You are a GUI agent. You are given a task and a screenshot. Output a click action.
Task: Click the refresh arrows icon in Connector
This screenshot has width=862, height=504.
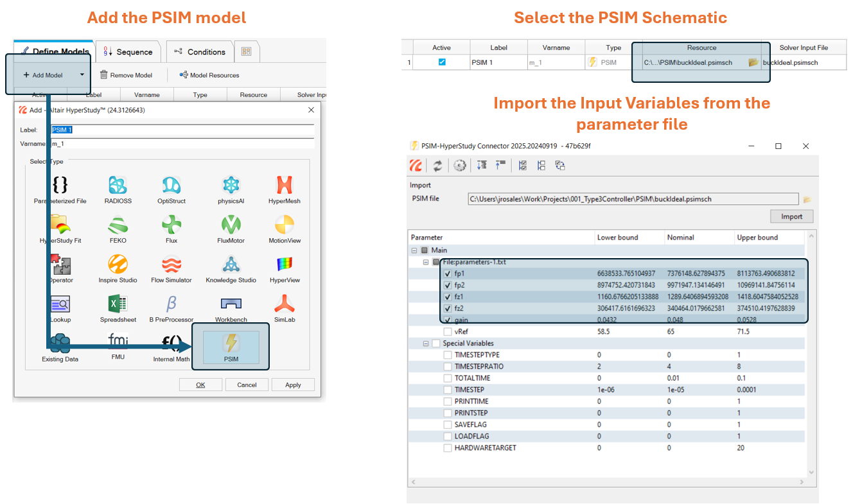tap(437, 166)
